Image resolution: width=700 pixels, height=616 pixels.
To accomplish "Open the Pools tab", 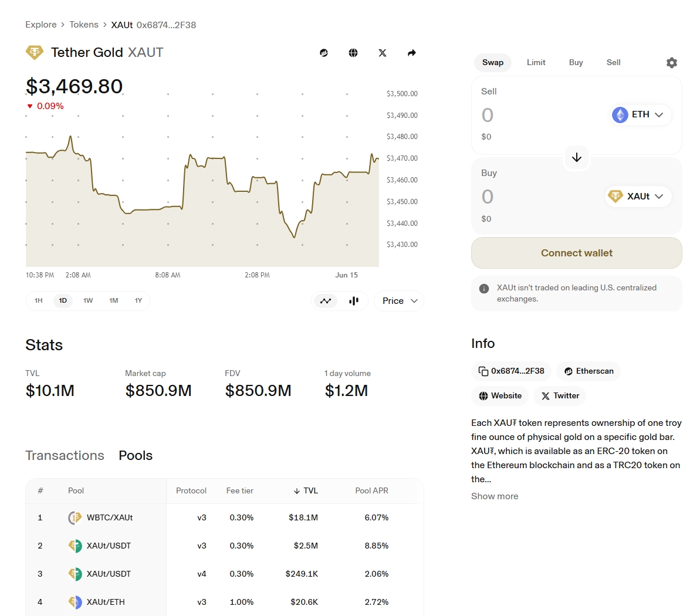I will pyautogui.click(x=136, y=455).
